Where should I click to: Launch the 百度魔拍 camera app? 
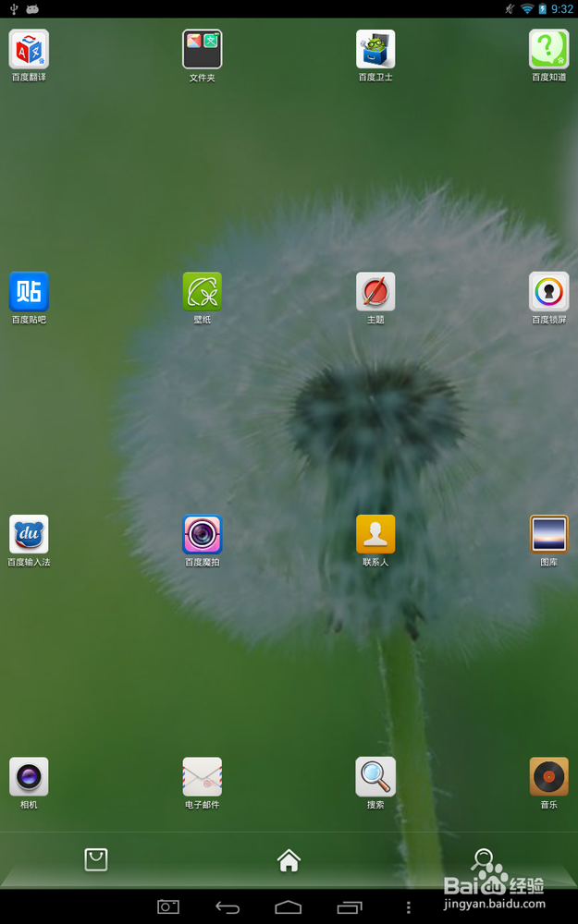coord(203,534)
